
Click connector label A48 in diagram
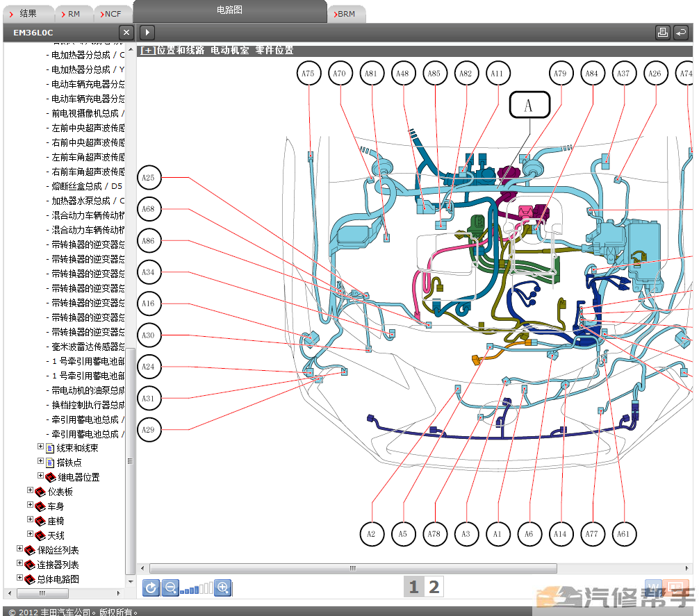(x=403, y=74)
